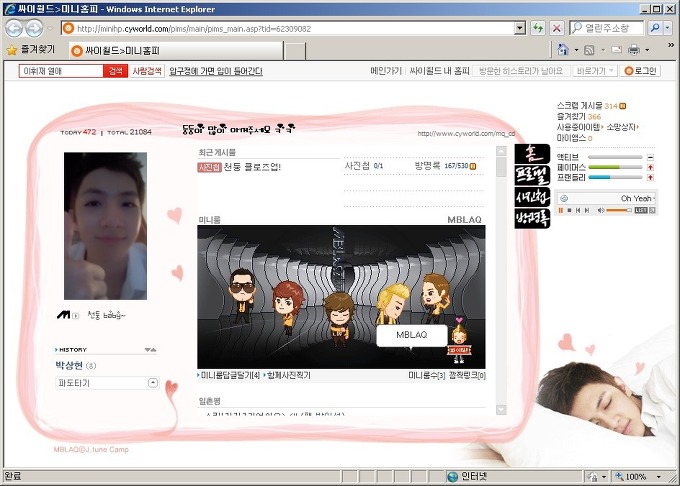Select the 싸이월드>미니홈피 browser tab
The width and height of the screenshot is (680, 486).
pyautogui.click(x=176, y=51)
